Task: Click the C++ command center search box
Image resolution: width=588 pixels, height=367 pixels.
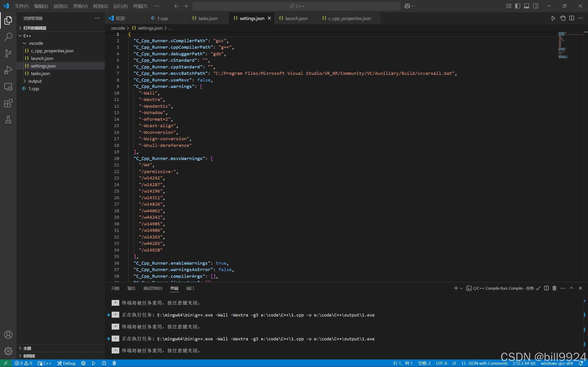Action: [x=296, y=6]
